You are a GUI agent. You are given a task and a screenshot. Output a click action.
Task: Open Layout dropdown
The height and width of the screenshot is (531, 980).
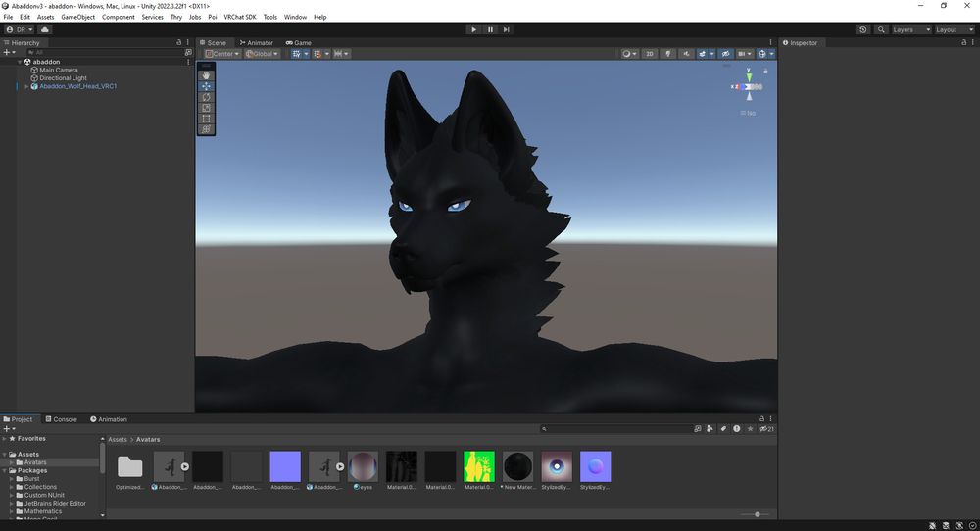click(955, 29)
